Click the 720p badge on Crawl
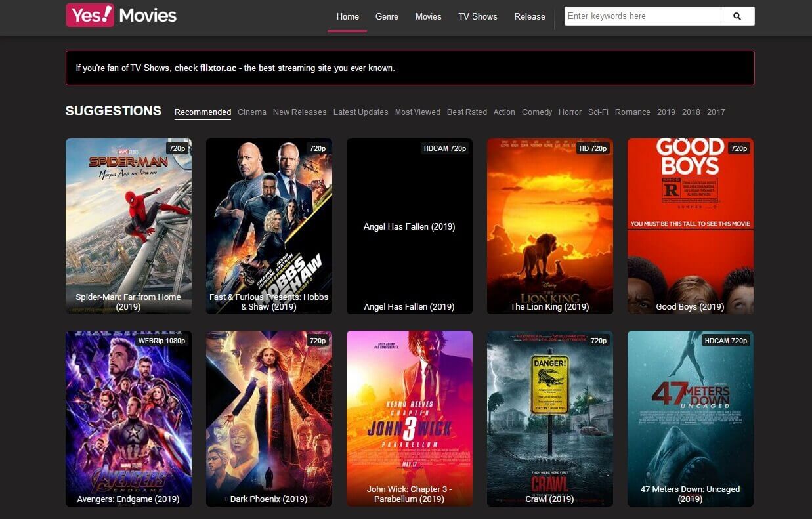The width and height of the screenshot is (812, 519). click(599, 341)
